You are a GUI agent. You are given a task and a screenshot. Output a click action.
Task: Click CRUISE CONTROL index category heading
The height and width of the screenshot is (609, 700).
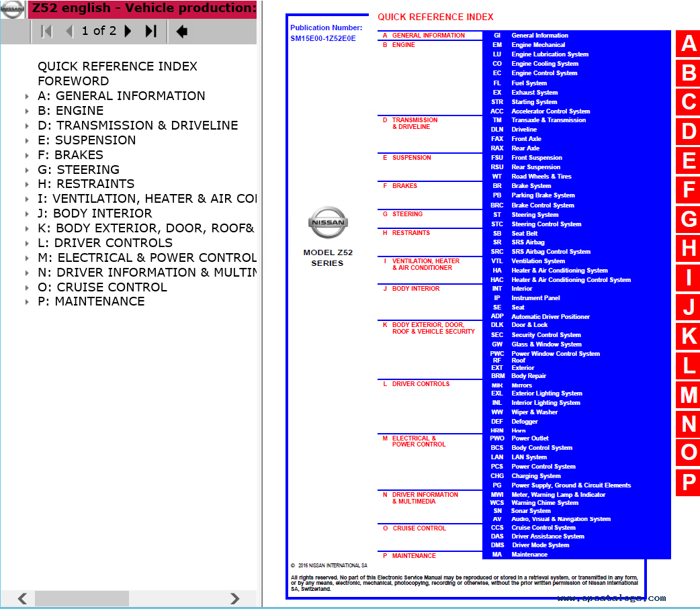(419, 528)
